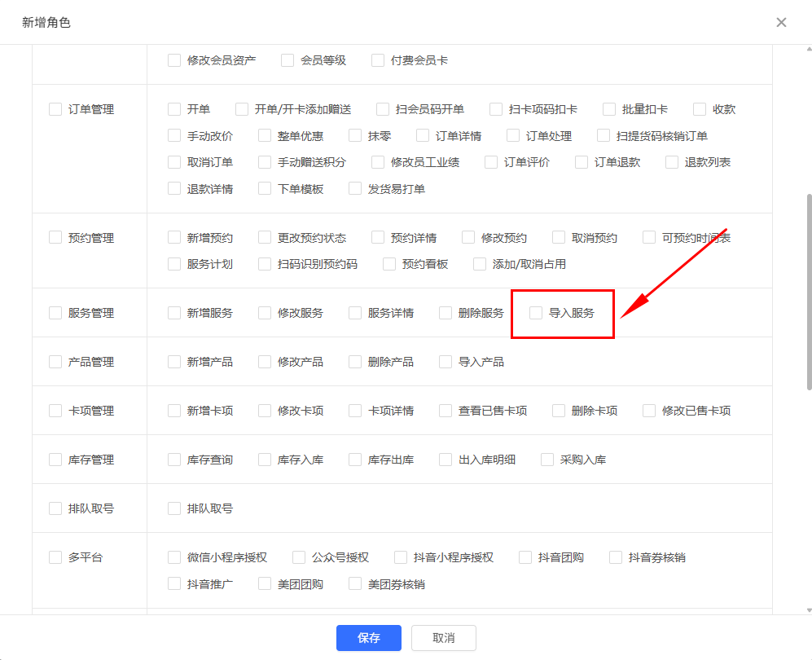The width and height of the screenshot is (812, 660).
Task: Tick the 修改已售卡项 checkbox
Action: (x=649, y=411)
